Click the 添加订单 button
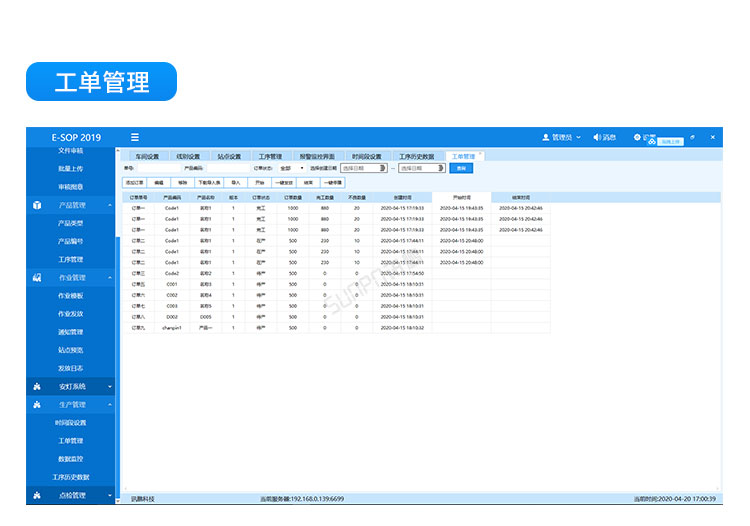This screenshot has width=750, height=526. (x=135, y=183)
